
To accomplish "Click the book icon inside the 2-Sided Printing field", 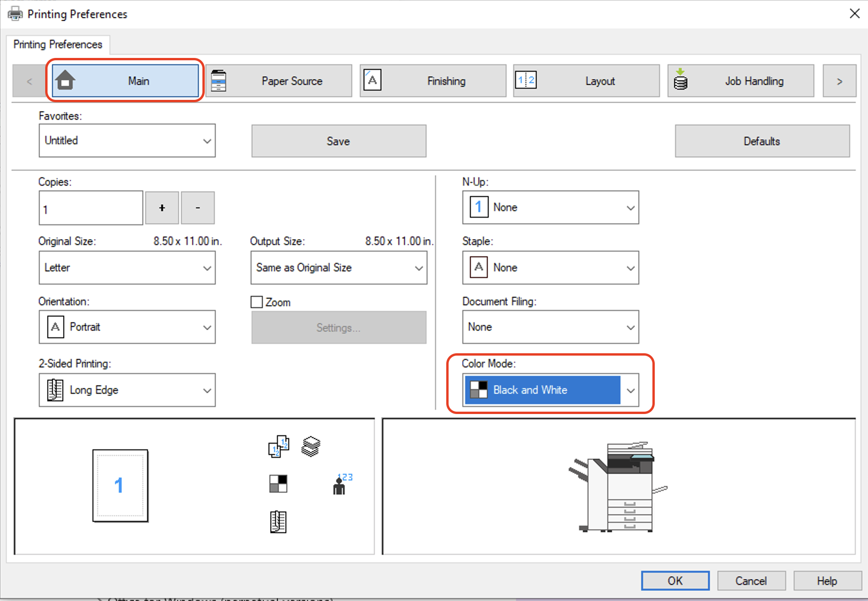I will pos(55,390).
